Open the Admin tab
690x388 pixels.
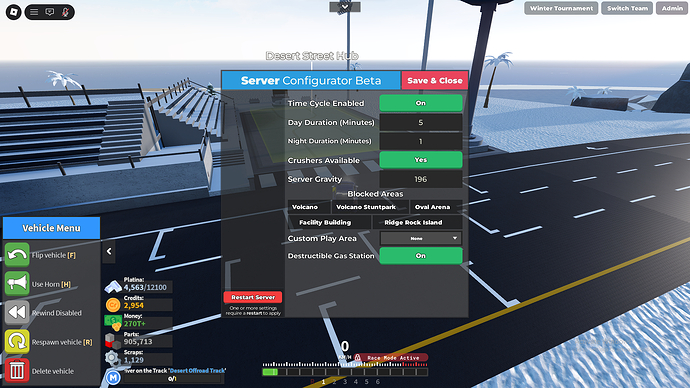(x=672, y=8)
